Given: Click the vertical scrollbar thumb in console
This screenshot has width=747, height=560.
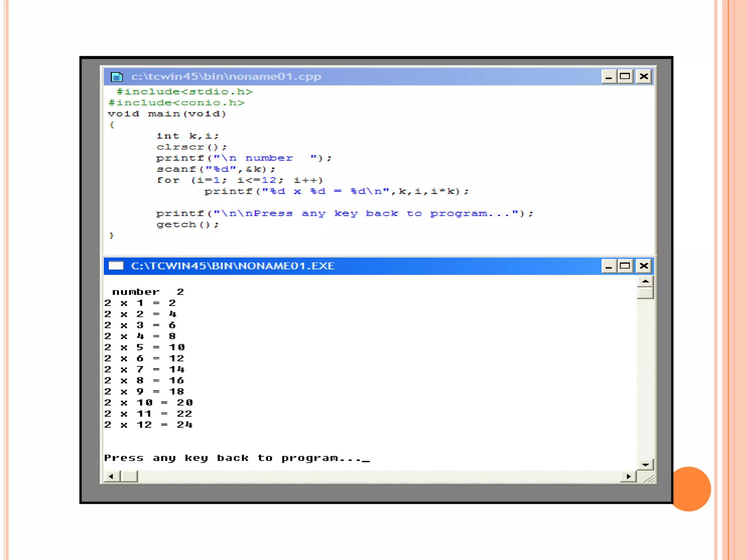Looking at the screenshot, I should (x=645, y=293).
